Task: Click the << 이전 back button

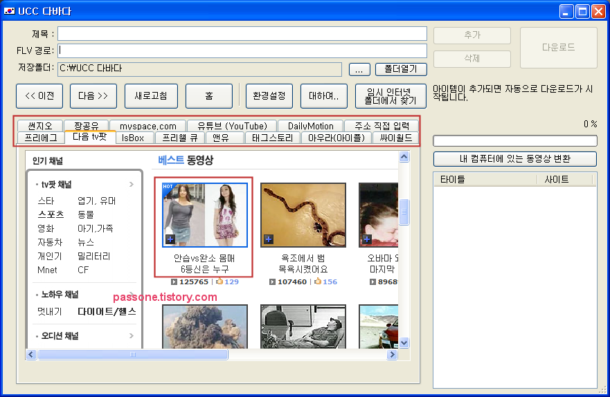Action: click(39, 96)
